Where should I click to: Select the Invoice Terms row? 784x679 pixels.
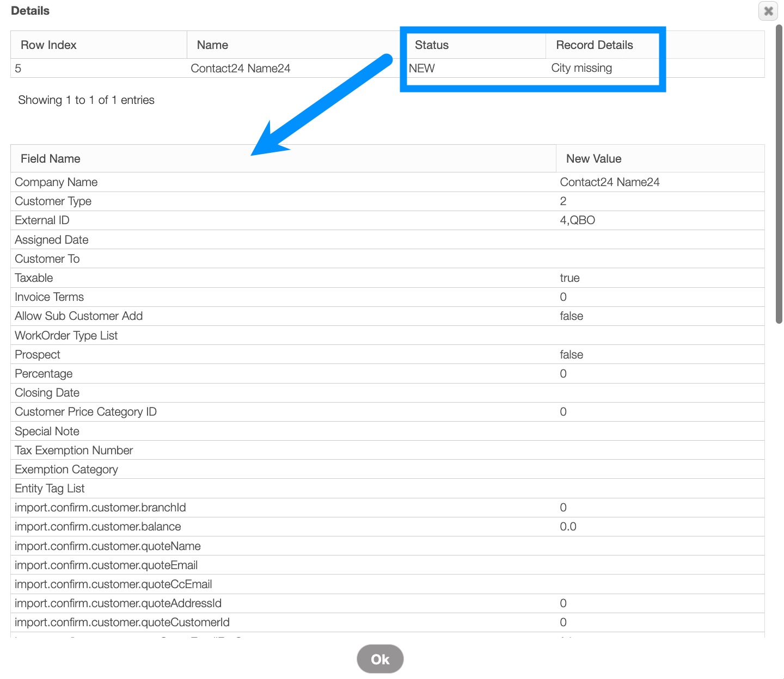[50, 297]
